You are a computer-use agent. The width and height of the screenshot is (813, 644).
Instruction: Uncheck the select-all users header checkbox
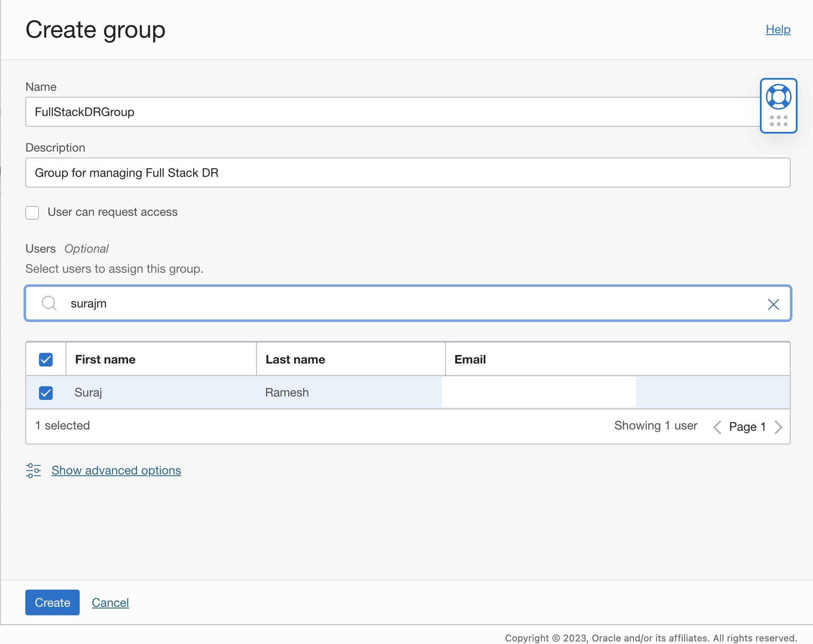pos(45,359)
